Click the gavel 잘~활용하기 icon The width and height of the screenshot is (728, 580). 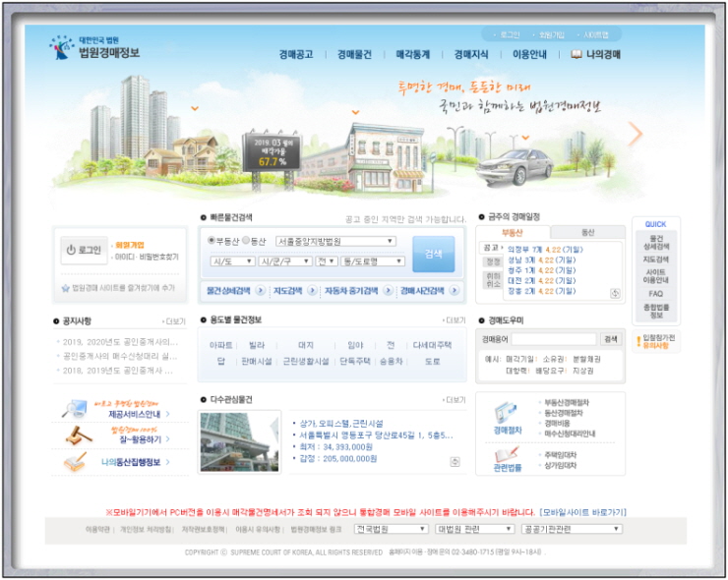tap(78, 435)
